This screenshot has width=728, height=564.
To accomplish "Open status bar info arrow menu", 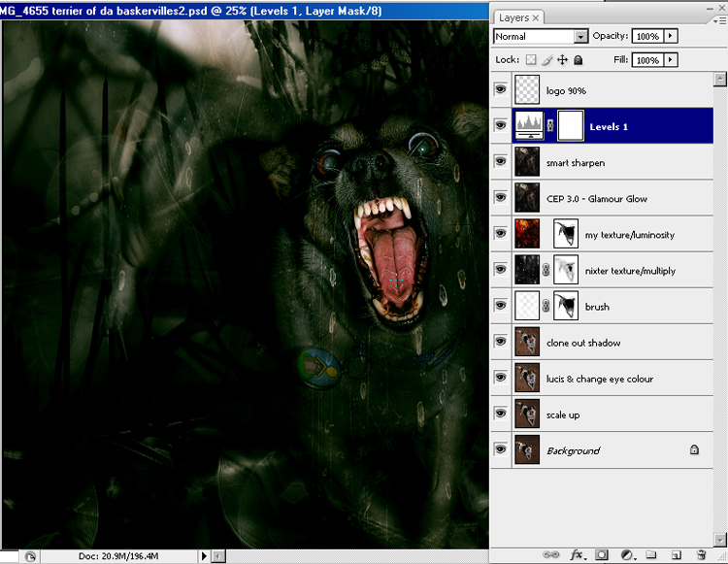I will [204, 556].
